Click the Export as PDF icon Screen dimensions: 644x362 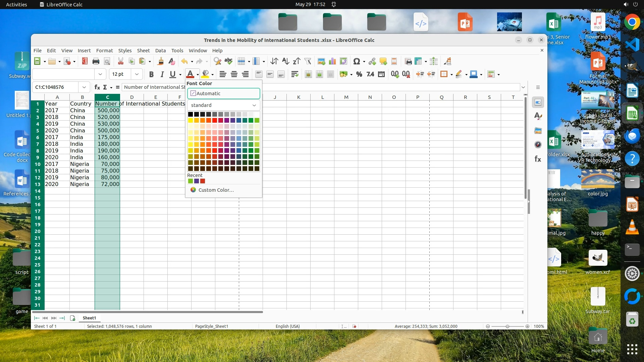pos(85,61)
